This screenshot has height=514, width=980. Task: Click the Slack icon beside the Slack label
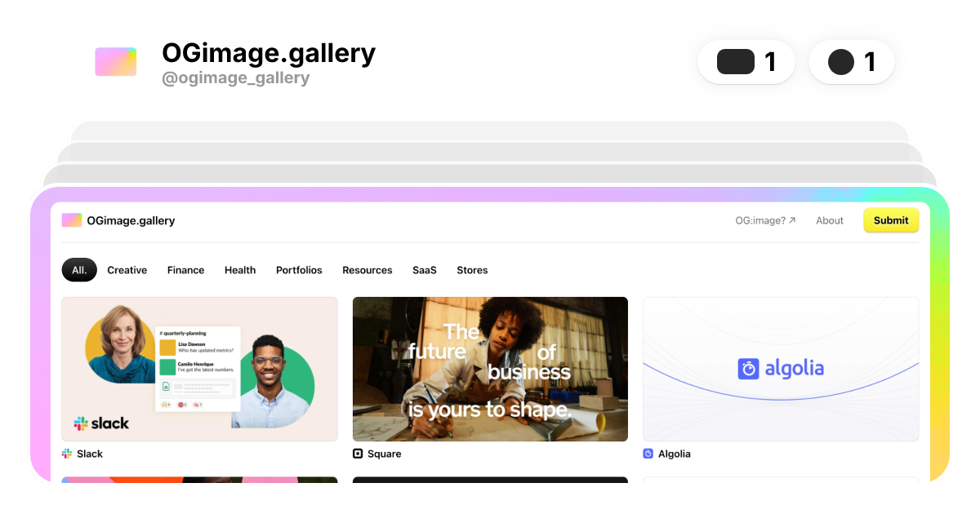(67, 454)
